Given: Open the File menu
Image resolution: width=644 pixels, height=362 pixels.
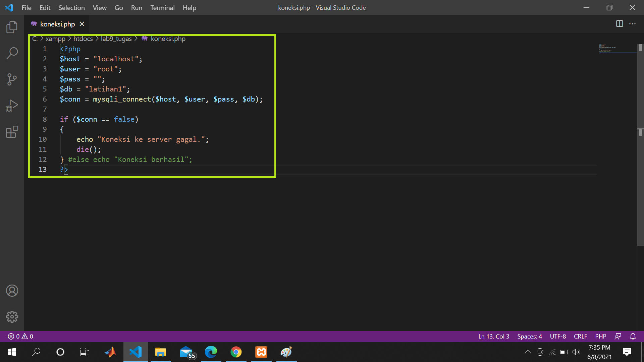Looking at the screenshot, I should point(26,7).
